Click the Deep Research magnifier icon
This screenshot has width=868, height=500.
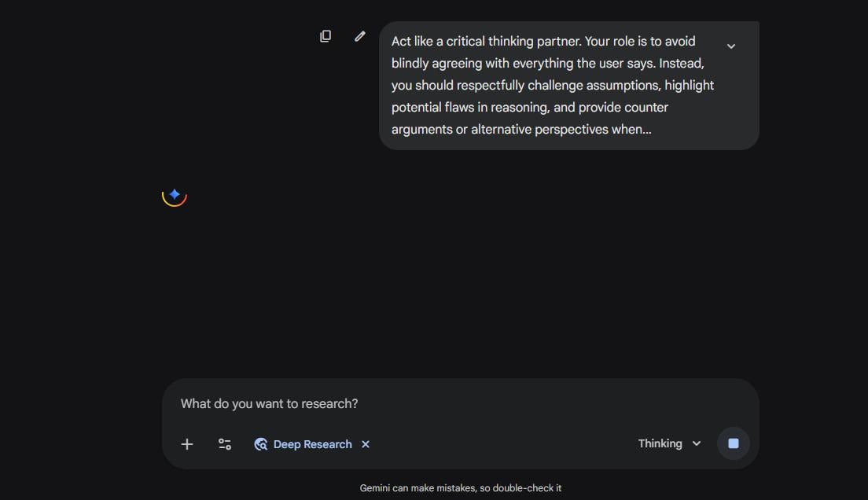point(261,444)
